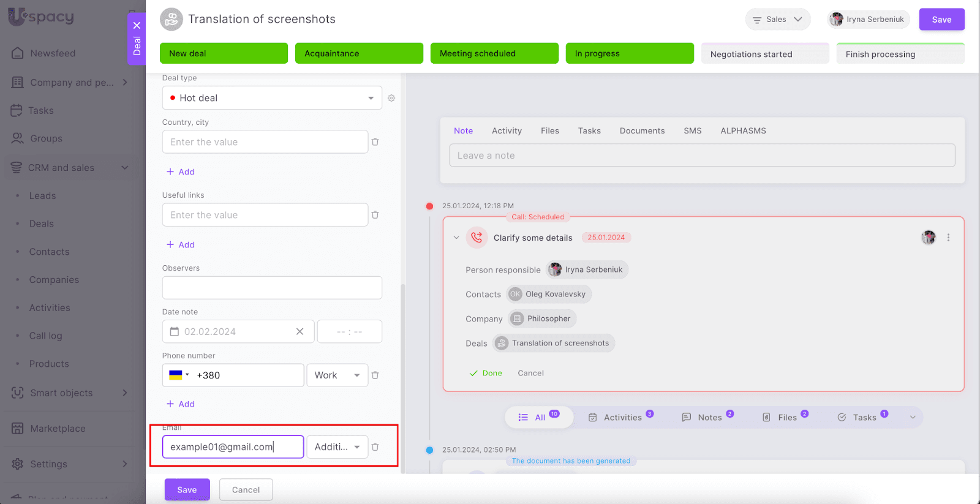This screenshot has width=980, height=504.
Task: Select the Negotiations started stage
Action: [764, 54]
